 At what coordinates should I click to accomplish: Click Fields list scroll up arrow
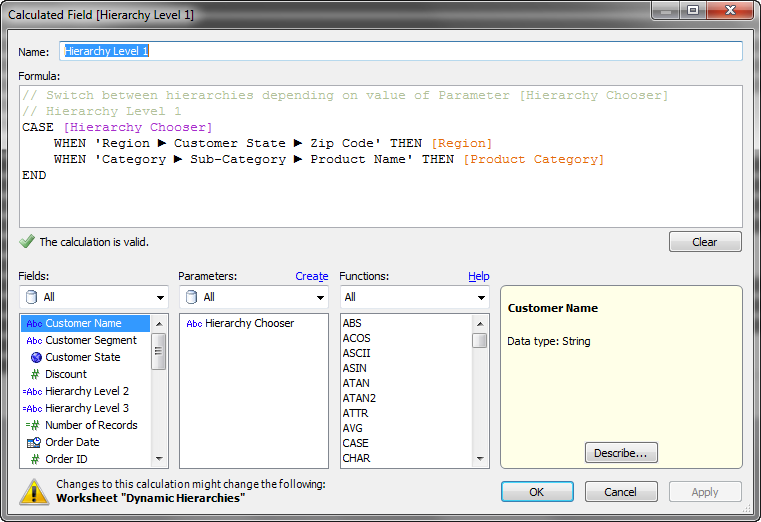point(159,324)
